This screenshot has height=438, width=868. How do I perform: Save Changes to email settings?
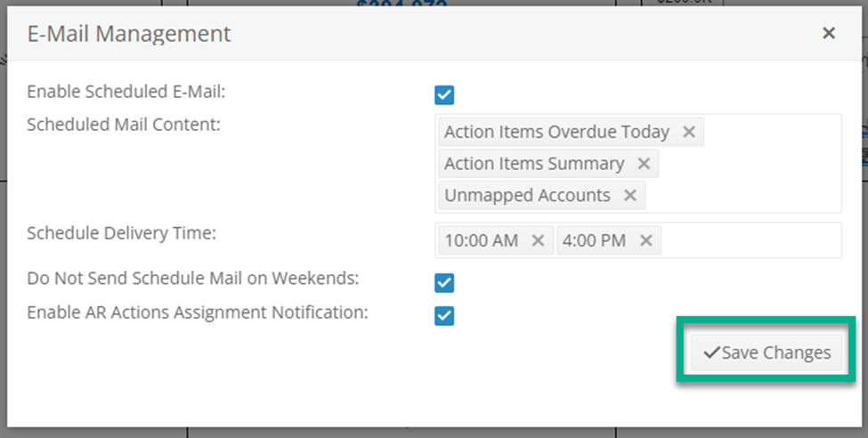[x=767, y=353]
